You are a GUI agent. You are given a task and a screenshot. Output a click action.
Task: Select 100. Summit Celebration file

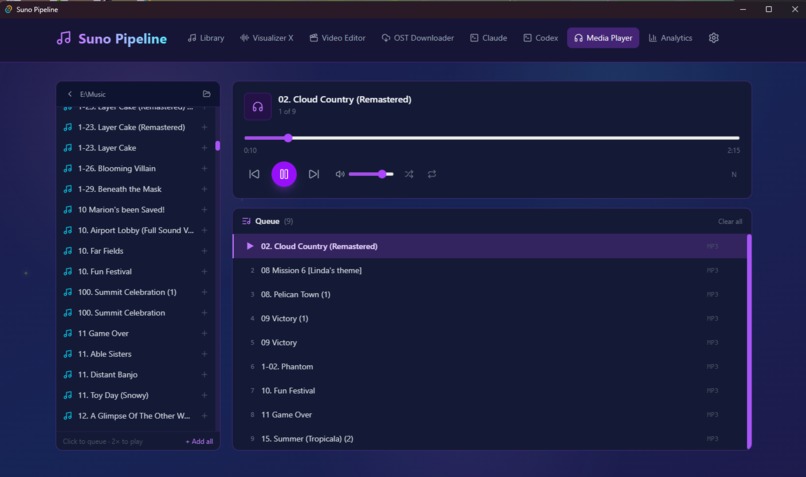click(x=136, y=313)
